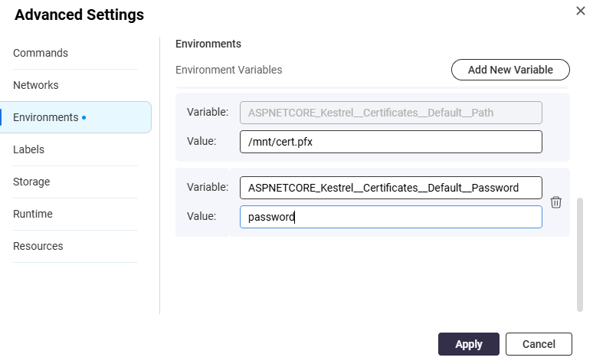Click the Advanced Settings dialog title
Image resolution: width=593 pixels, height=364 pixels.
(79, 15)
